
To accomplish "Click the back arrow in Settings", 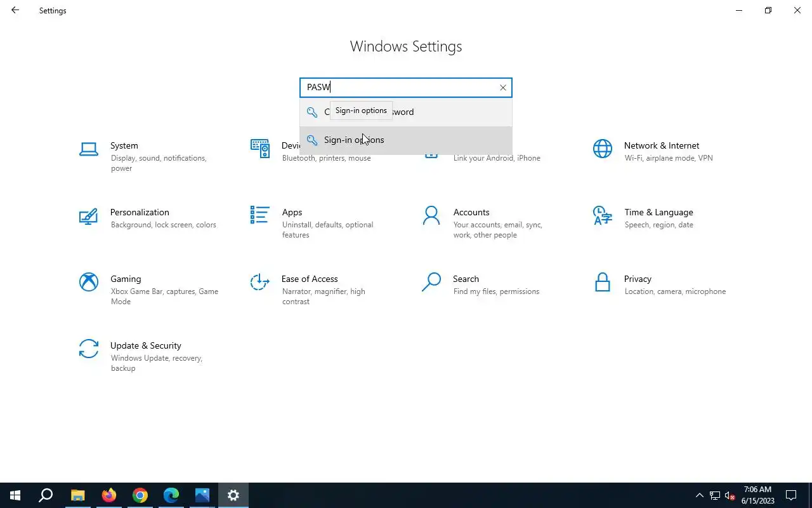I will pyautogui.click(x=15, y=10).
